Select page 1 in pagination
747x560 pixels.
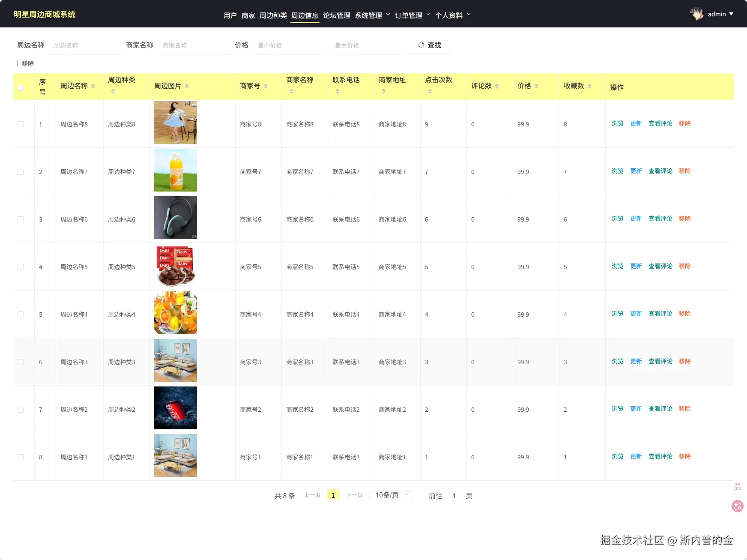(333, 495)
